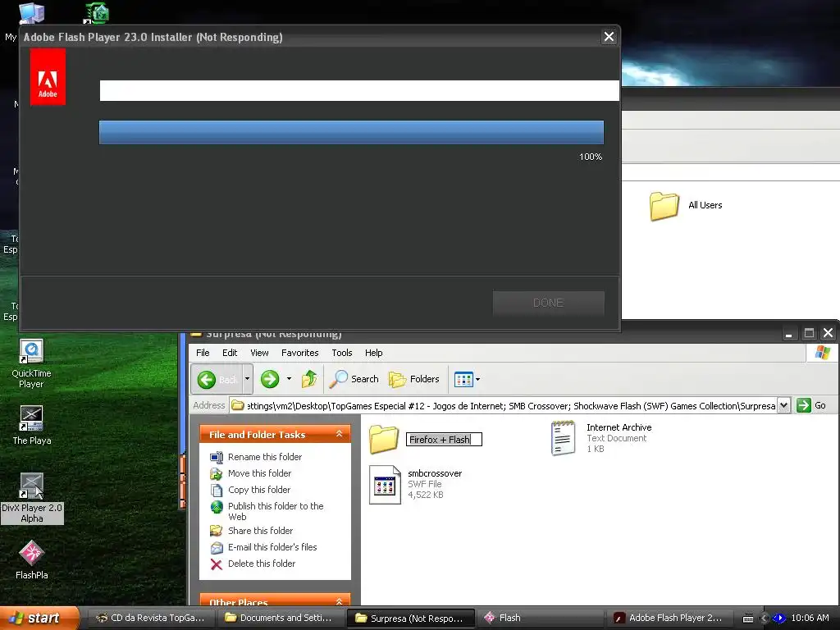The width and height of the screenshot is (840, 630).
Task: Click the Adobe logo in the installer
Action: (48, 76)
